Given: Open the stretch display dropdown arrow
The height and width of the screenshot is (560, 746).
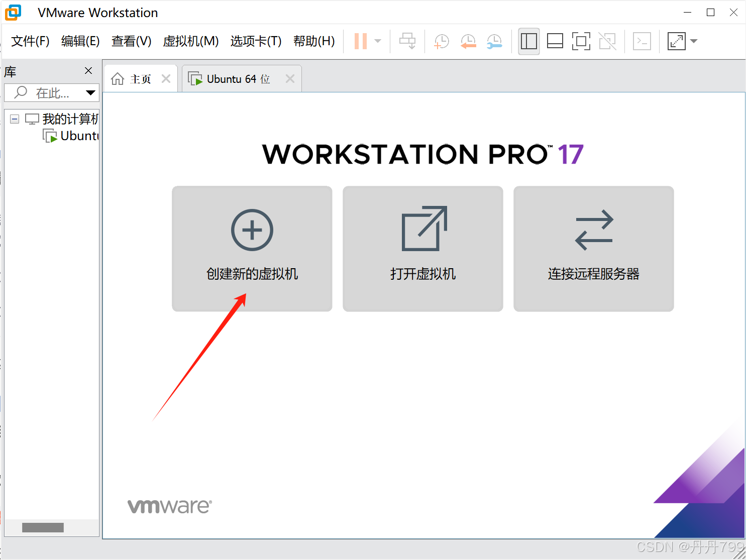Looking at the screenshot, I should (x=694, y=41).
